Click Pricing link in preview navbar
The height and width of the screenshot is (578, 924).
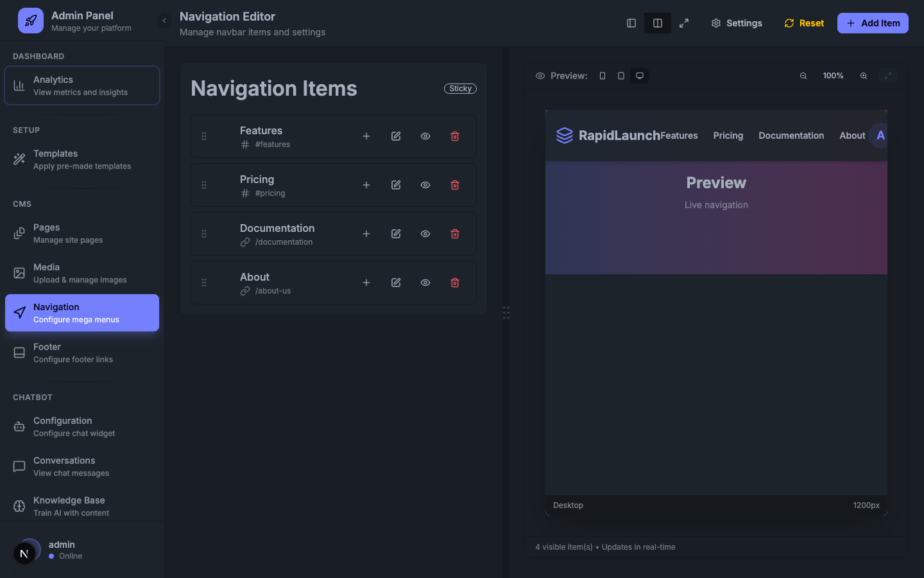tap(728, 136)
